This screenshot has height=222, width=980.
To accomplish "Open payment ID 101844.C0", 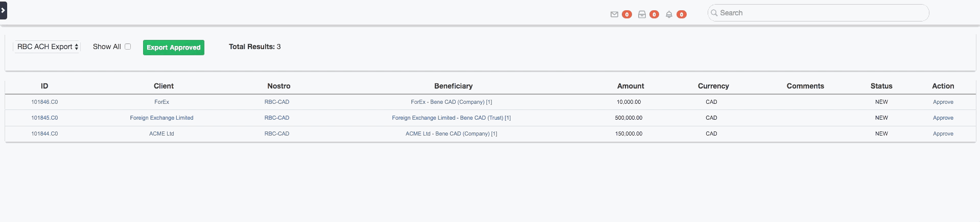I will click(44, 134).
